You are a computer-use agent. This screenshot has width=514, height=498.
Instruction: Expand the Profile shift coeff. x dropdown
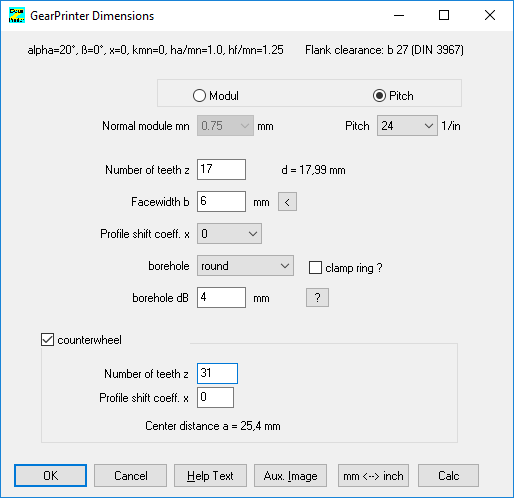229,234
